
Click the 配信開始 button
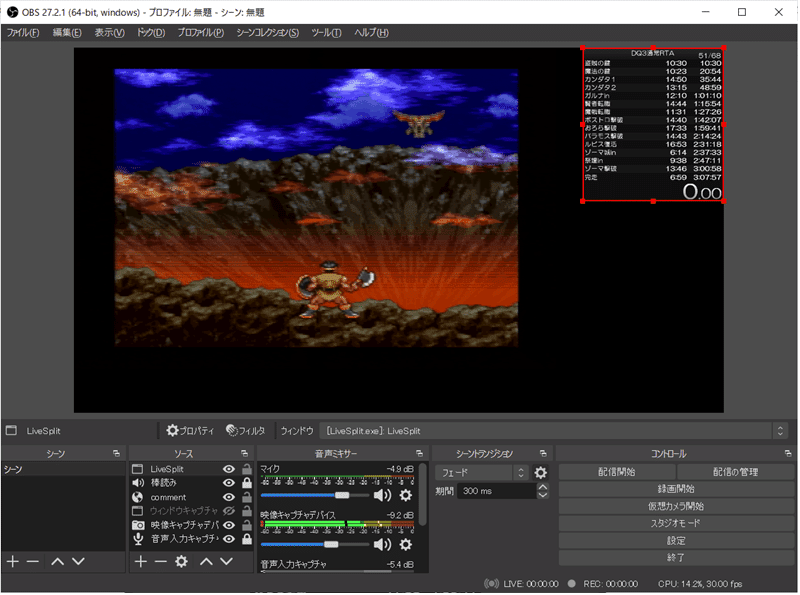617,473
